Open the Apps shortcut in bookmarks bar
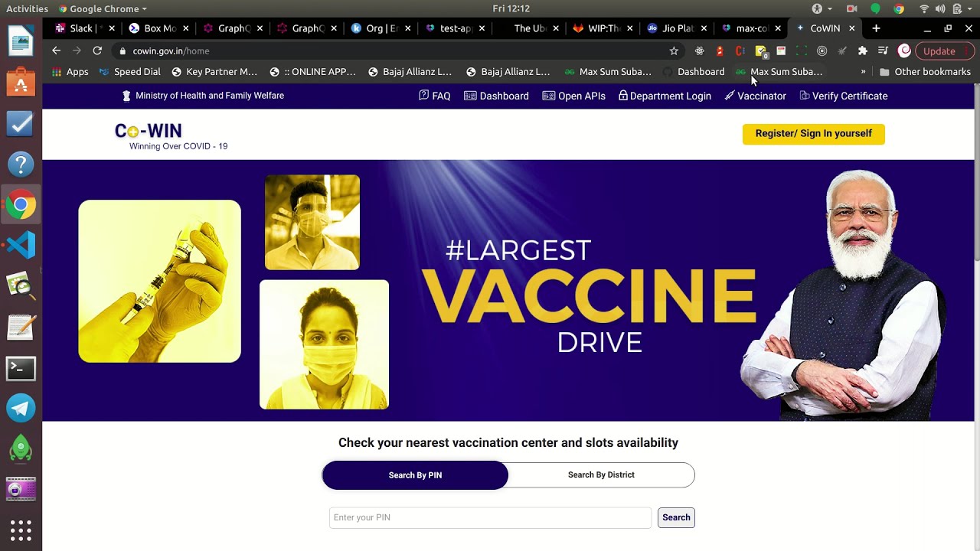This screenshot has height=551, width=980. pyautogui.click(x=70, y=72)
